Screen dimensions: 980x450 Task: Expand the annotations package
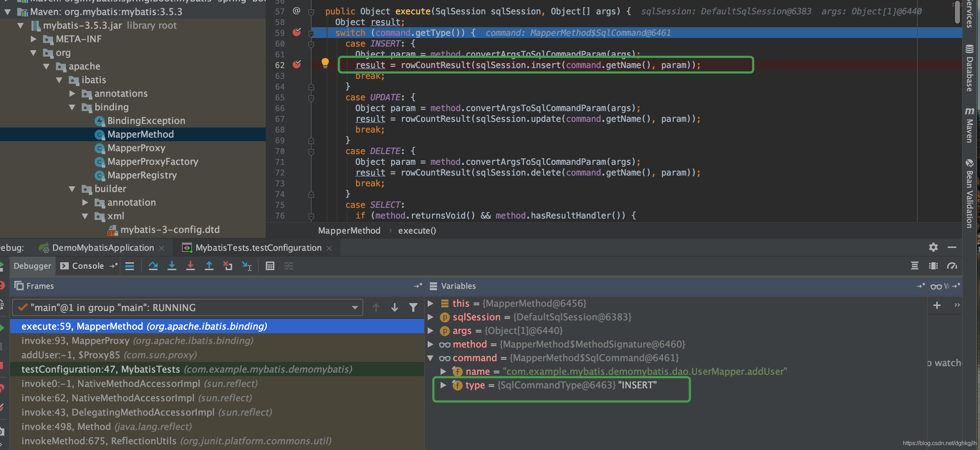[x=72, y=94]
